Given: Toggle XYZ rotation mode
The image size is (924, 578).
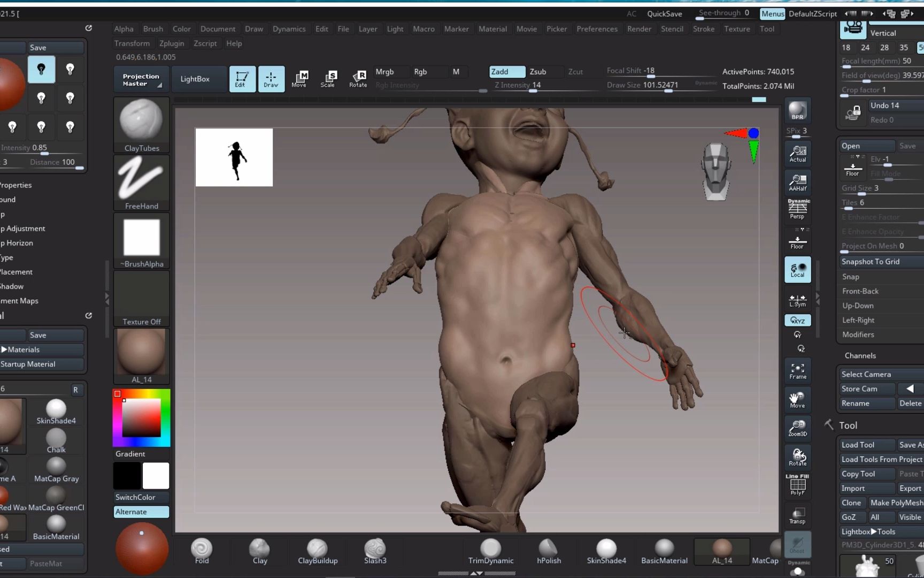Looking at the screenshot, I should tap(797, 321).
